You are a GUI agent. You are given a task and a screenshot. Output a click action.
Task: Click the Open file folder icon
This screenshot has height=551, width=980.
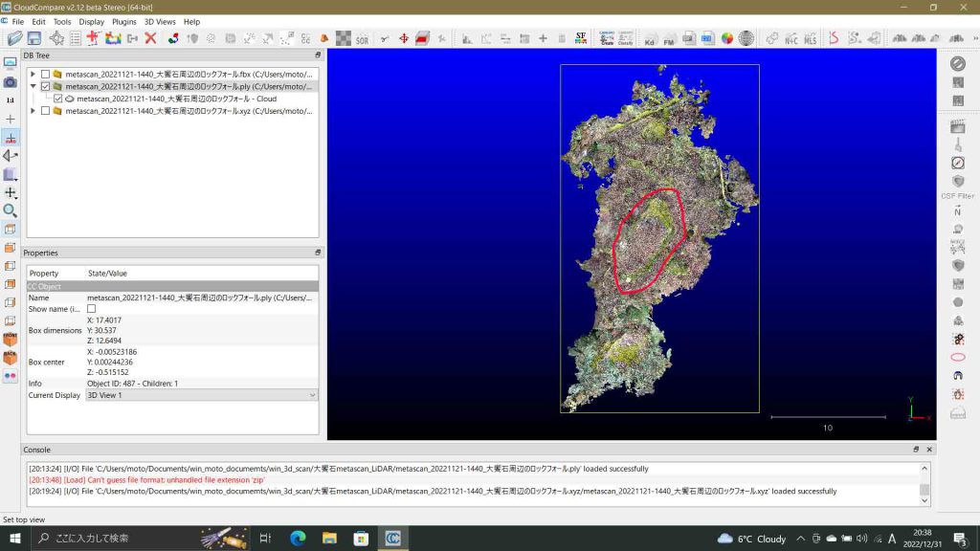coord(14,38)
